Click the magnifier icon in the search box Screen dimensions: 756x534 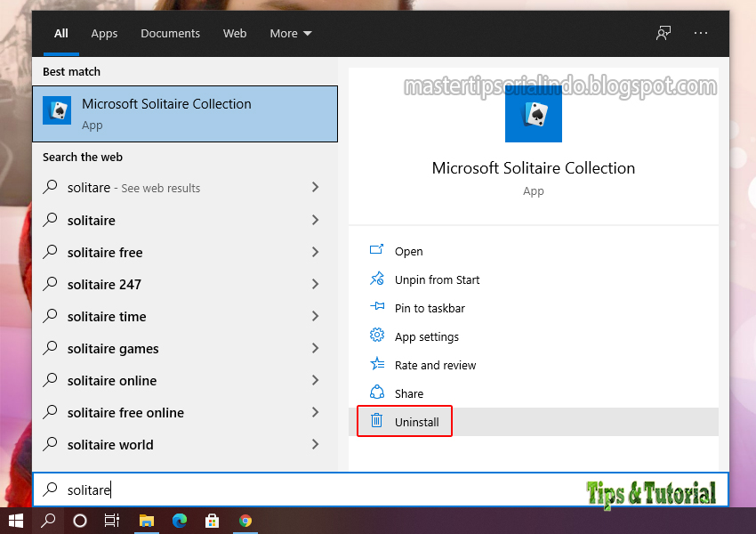pyautogui.click(x=50, y=489)
